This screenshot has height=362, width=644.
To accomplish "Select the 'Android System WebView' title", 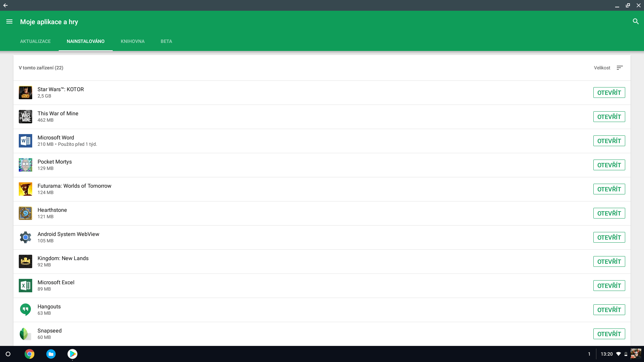I will [68, 234].
